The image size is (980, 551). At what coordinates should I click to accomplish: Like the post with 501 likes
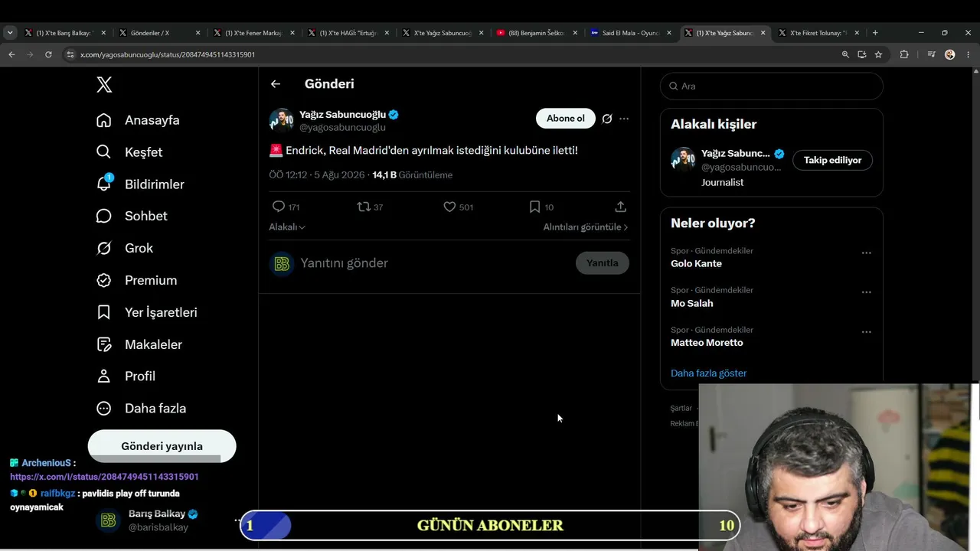(449, 207)
